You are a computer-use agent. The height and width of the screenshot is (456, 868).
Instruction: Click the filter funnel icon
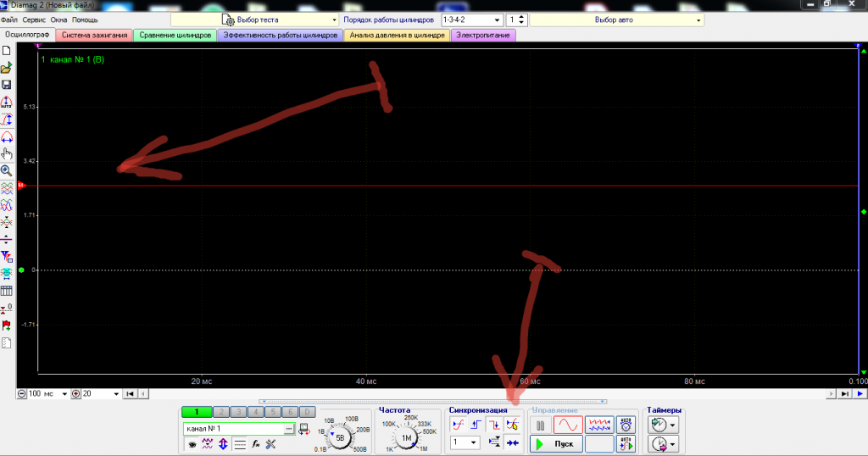7,256
